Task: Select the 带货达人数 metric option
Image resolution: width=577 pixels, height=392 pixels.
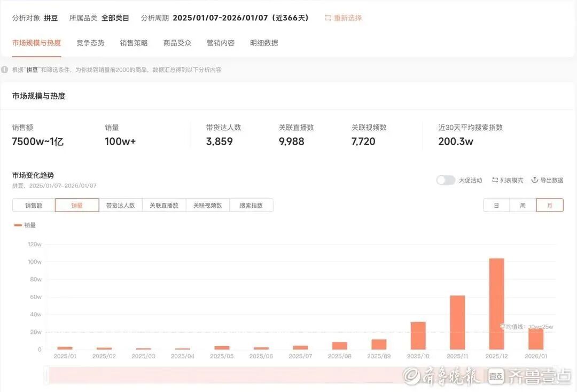Action: click(120, 205)
